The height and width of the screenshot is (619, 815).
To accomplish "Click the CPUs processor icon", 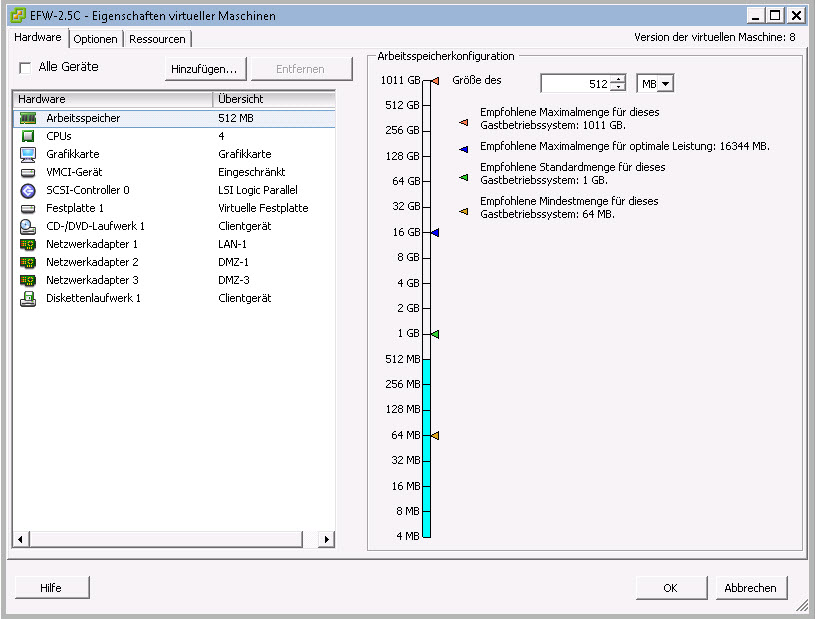I will (x=28, y=136).
